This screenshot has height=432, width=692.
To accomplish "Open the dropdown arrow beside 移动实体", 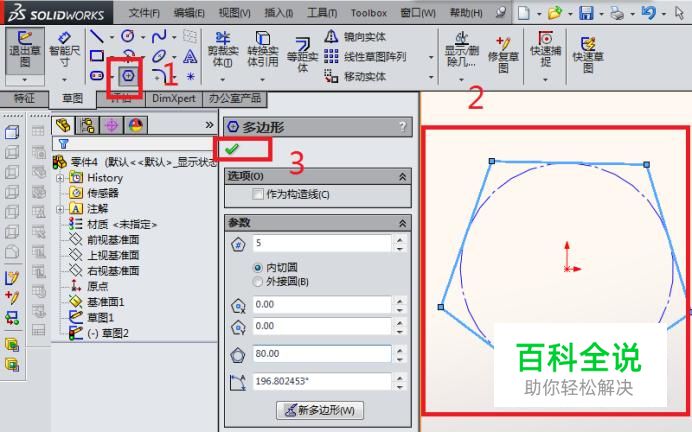I will pos(431,77).
